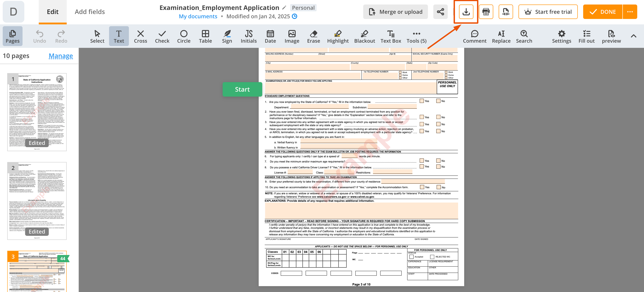The image size is (644, 292).
Task: Choose the Erase tool
Action: pyautogui.click(x=313, y=36)
